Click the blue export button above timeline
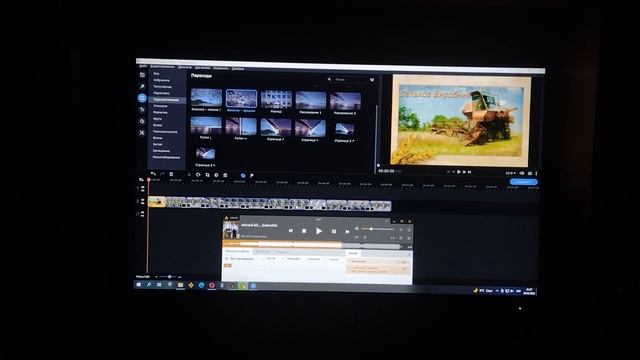 pos(524,182)
